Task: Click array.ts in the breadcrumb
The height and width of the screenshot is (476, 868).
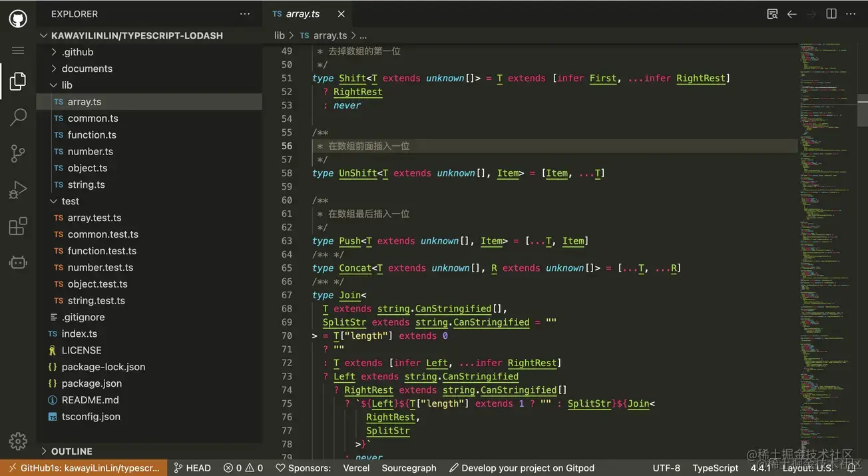Action: tap(324, 35)
